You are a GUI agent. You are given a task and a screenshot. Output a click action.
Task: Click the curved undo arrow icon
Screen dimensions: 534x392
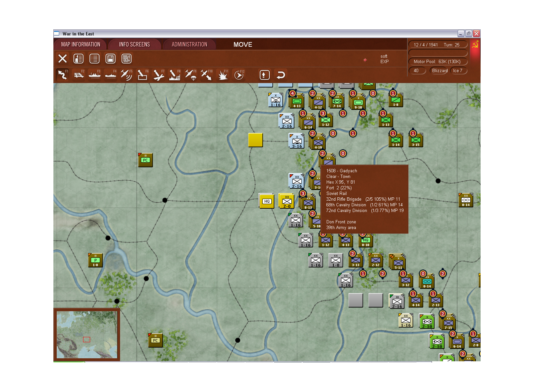281,75
